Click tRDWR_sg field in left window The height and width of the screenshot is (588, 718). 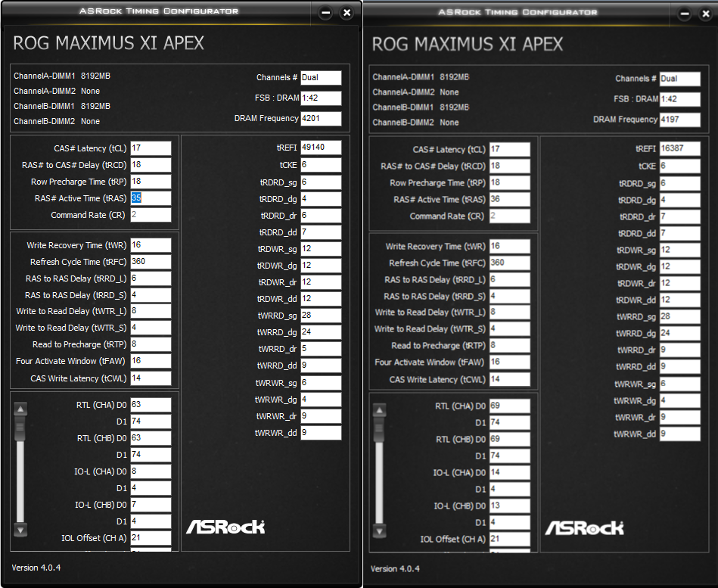pos(321,249)
